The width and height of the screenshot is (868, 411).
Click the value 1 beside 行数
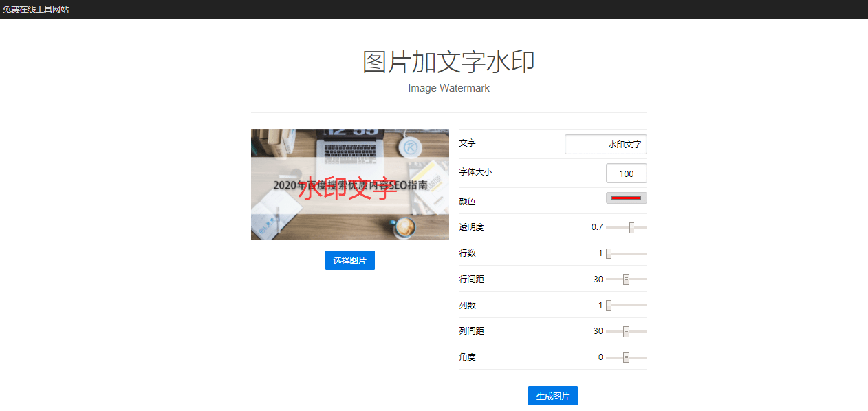(x=600, y=253)
